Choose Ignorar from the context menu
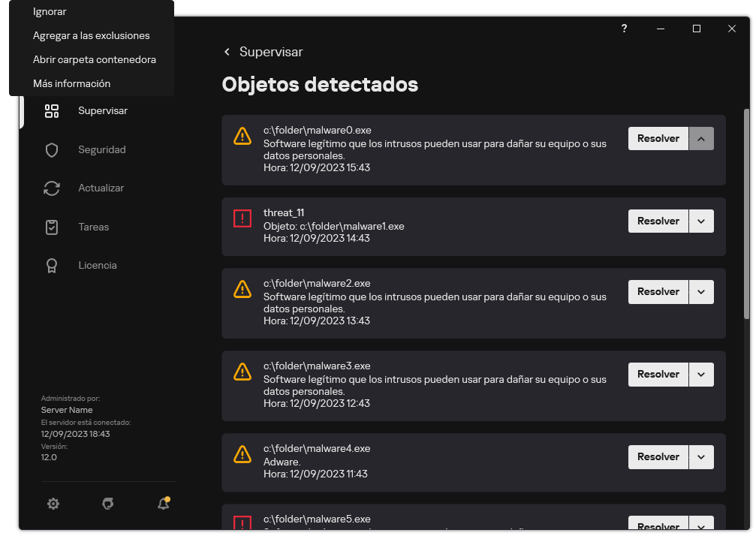This screenshot has width=756, height=536. (x=50, y=11)
